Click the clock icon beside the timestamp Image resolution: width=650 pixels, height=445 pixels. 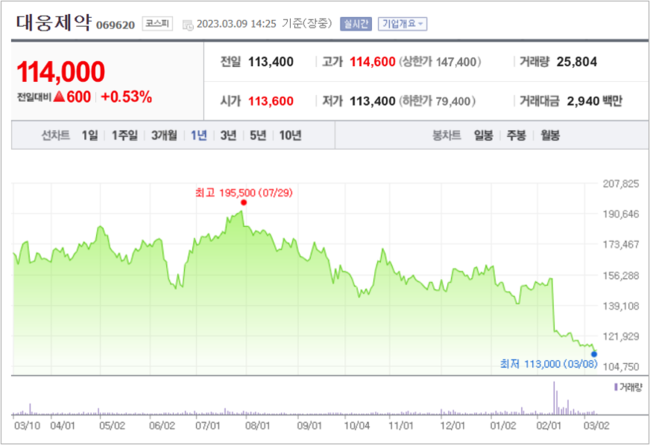tap(188, 25)
